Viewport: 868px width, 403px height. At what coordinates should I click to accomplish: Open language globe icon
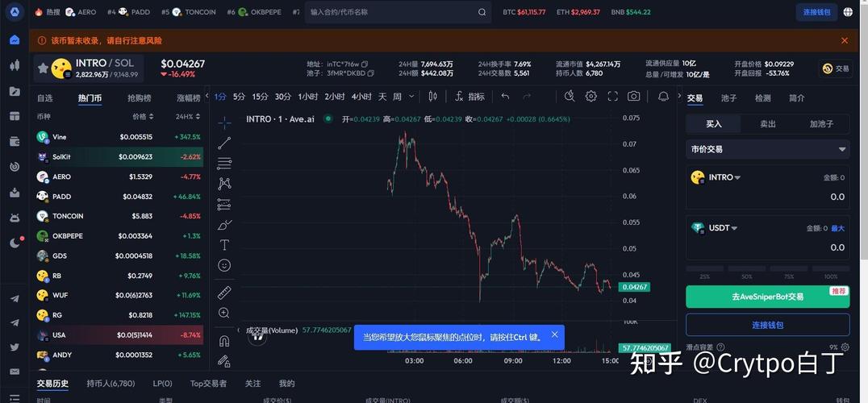(x=848, y=12)
